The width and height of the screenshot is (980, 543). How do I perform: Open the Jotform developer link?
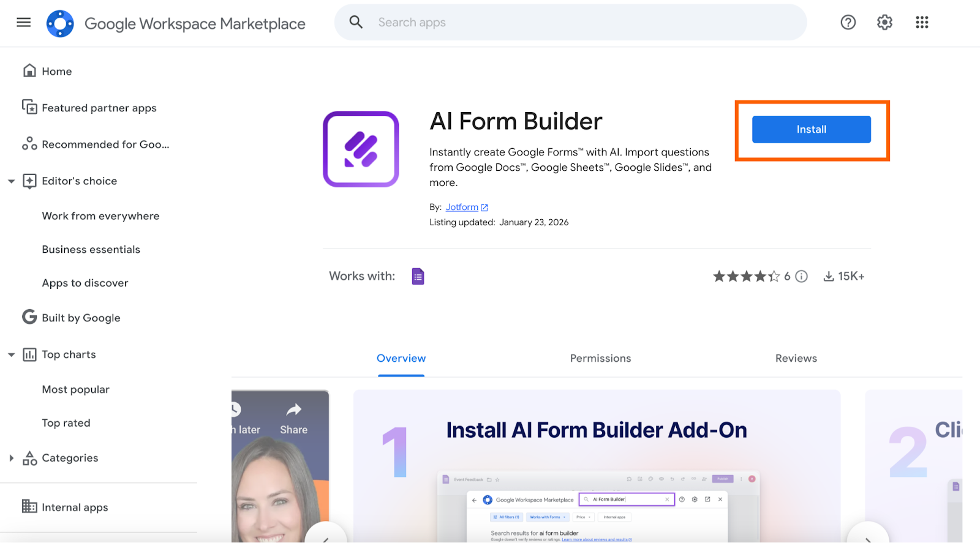click(x=462, y=207)
